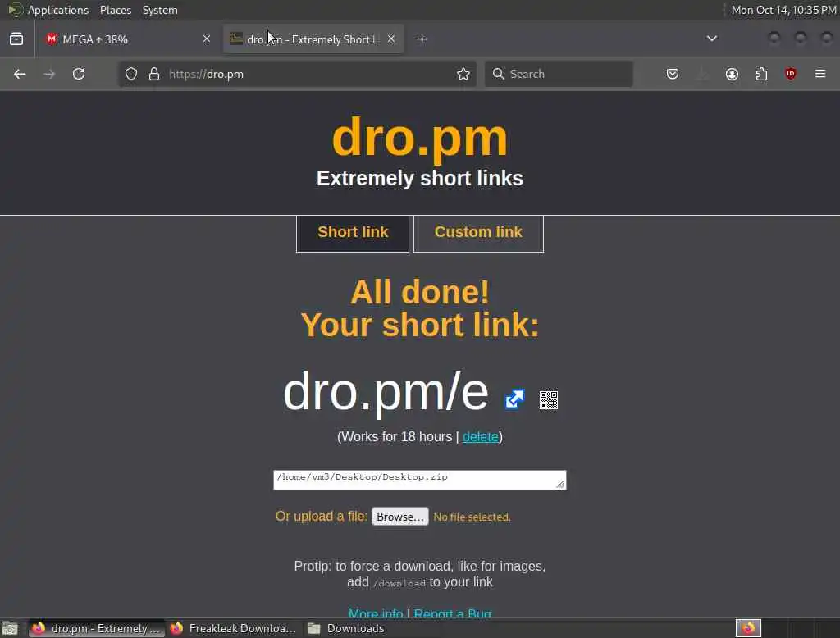Switch to Freakleak Downloa... taskbar window
Screen dimensions: 840x638
point(234,628)
